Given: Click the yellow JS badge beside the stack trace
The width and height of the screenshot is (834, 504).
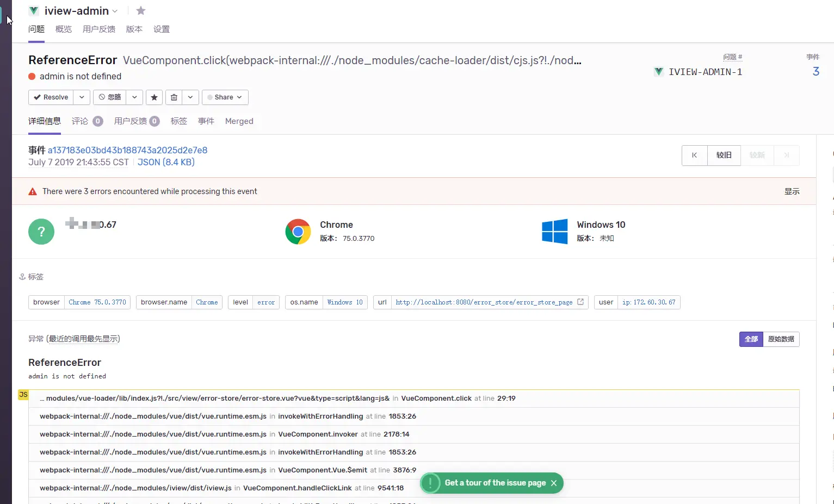Looking at the screenshot, I should click(23, 395).
